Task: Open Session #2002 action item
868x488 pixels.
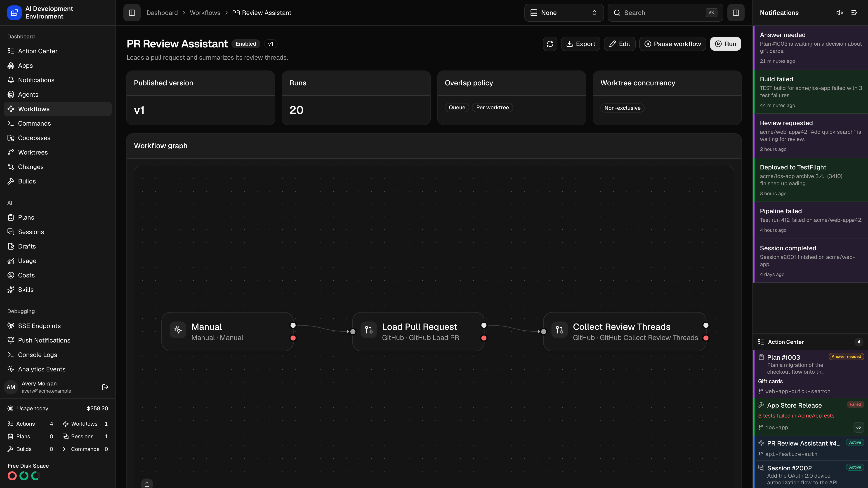Action: pyautogui.click(x=810, y=474)
